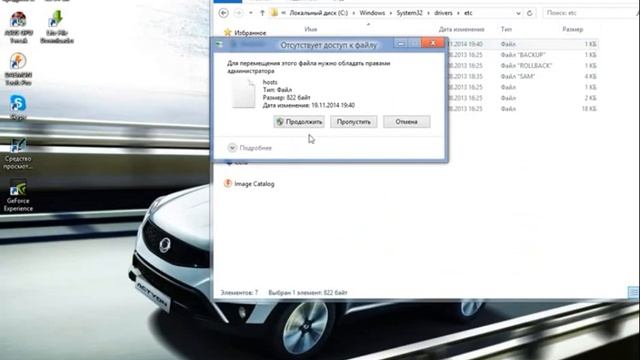Navigate to System32 in the address bar
The height and width of the screenshot is (360, 640).
coord(409,13)
